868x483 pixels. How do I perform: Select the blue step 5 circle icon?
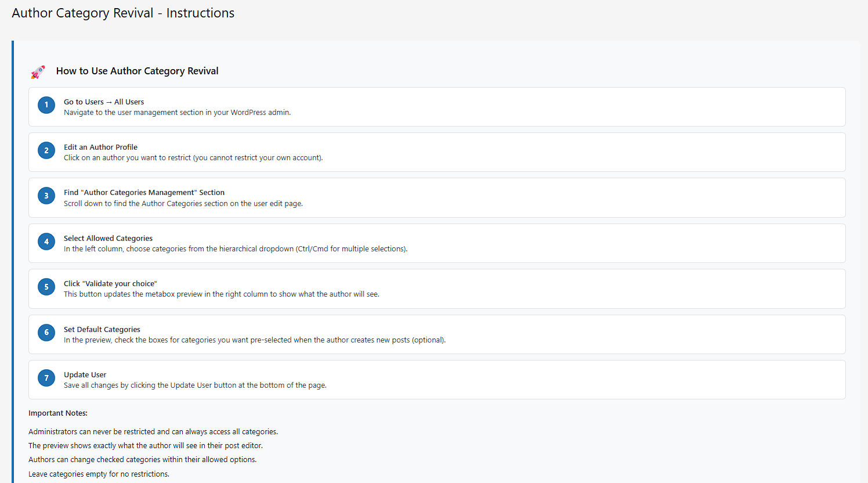46,287
